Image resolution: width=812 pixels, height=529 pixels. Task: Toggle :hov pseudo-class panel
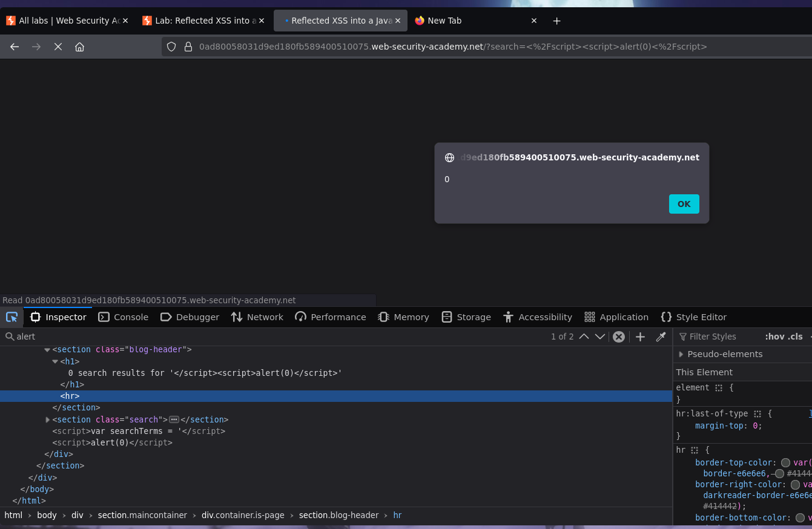point(774,337)
